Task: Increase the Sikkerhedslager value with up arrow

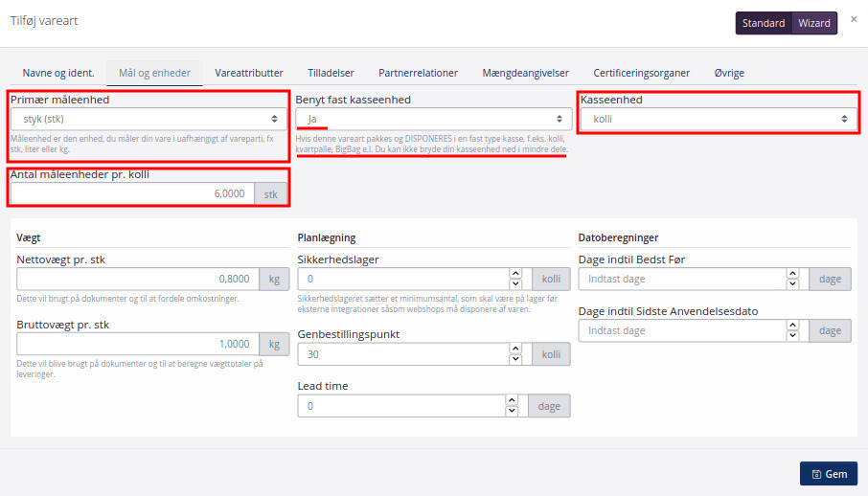Action: (x=514, y=274)
